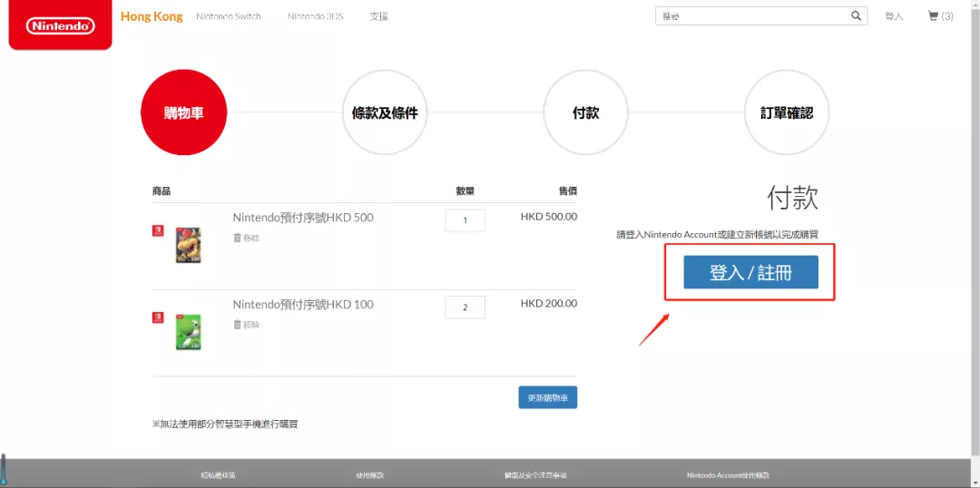The height and width of the screenshot is (488, 980).
Task: Click the HKD 200.00 price
Action: pyautogui.click(x=549, y=304)
